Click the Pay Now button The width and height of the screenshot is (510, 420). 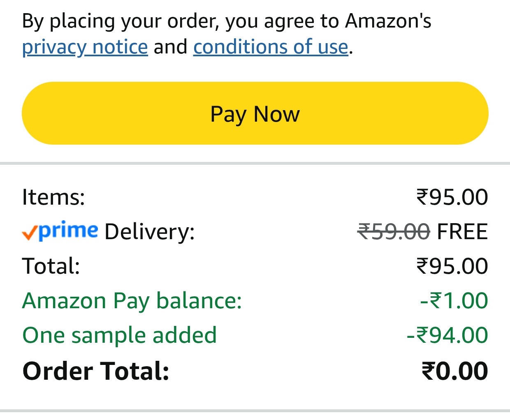pos(255,113)
